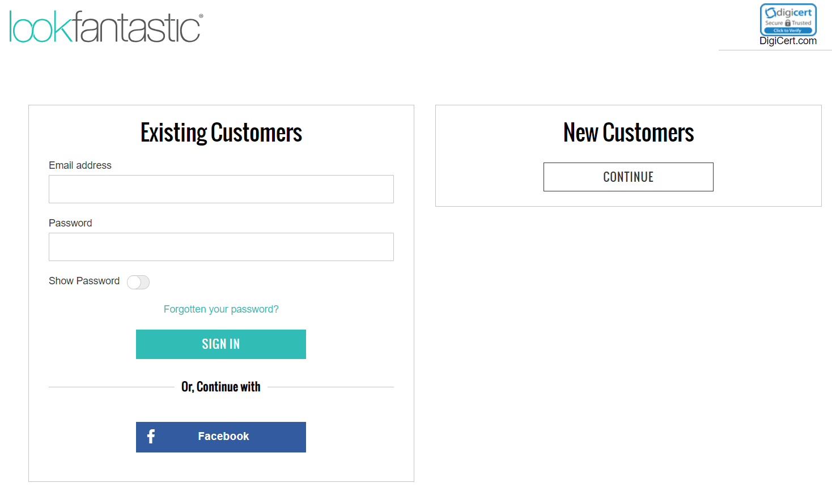Open the Forgotten your password link

(x=221, y=309)
